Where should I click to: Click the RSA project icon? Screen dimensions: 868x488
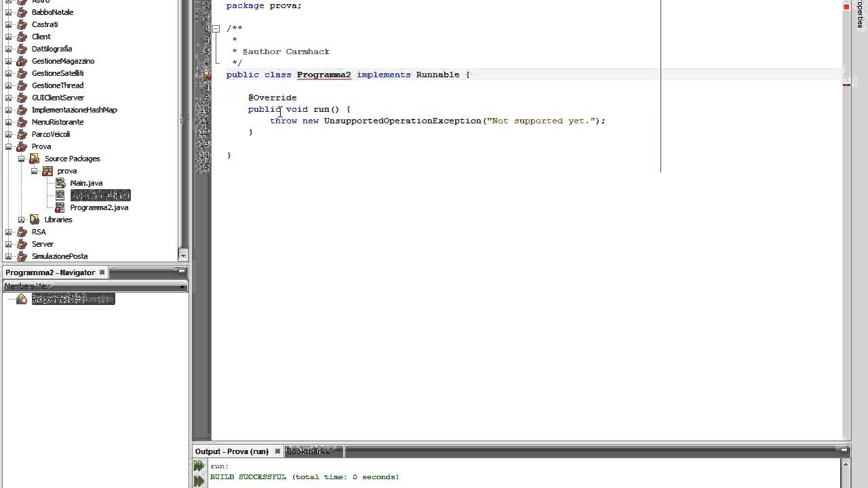tap(22, 232)
